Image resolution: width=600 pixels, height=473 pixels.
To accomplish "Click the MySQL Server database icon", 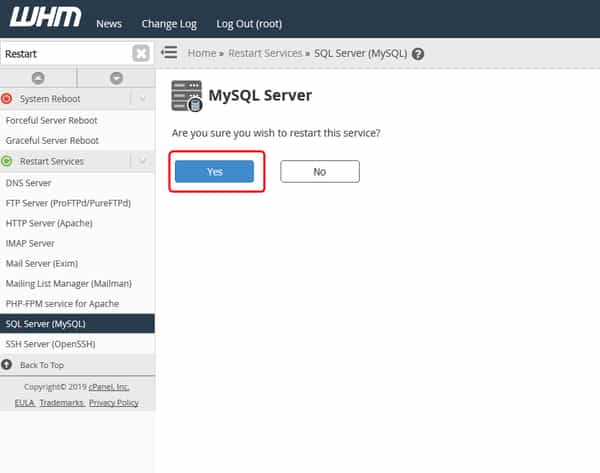I will (x=187, y=96).
